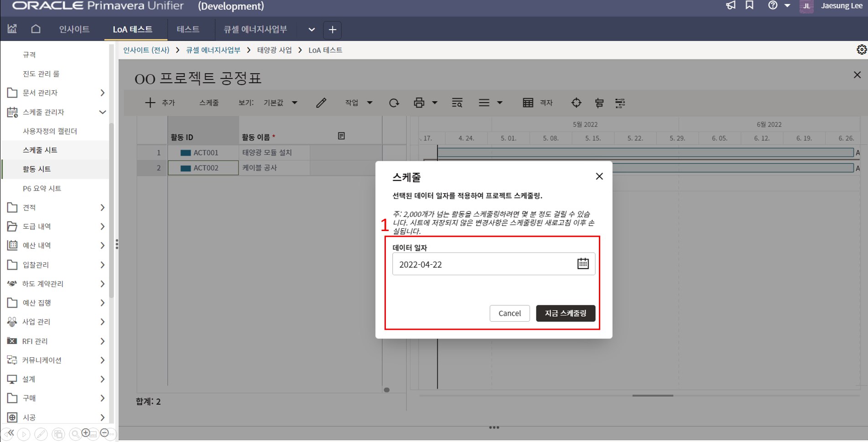The image size is (868, 442).
Task: Click the 지금 스케줄링 button
Action: [565, 314]
